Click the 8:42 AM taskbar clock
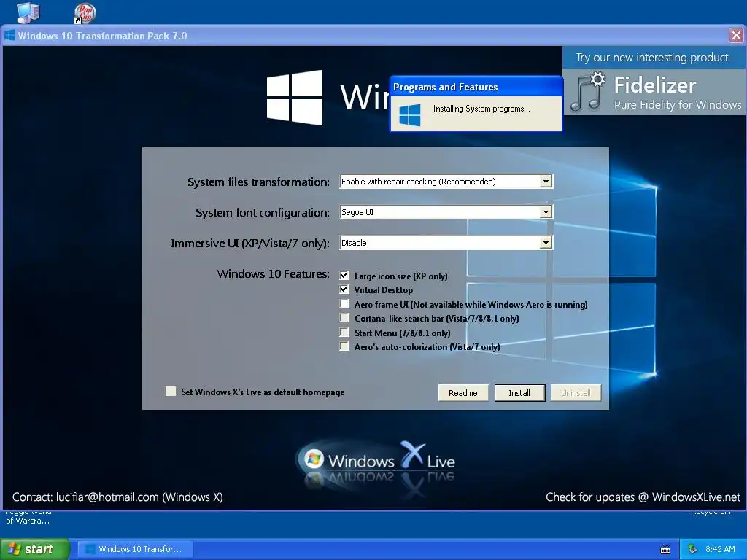This screenshot has width=747, height=560. (720, 549)
